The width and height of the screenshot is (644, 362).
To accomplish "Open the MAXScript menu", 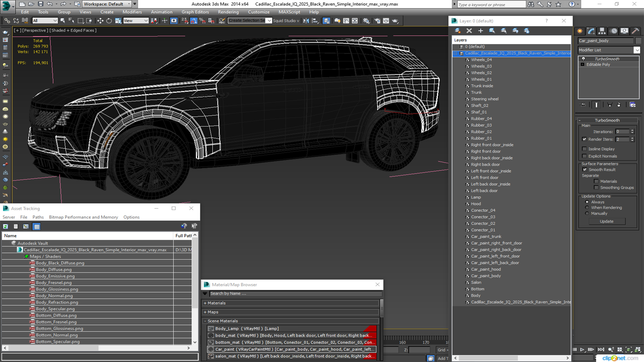I will [289, 12].
